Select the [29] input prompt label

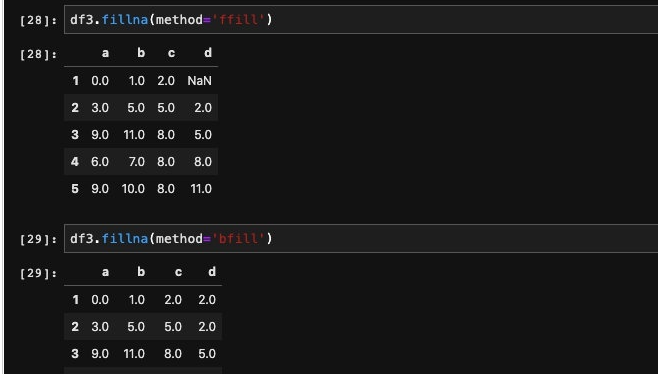tap(38, 239)
